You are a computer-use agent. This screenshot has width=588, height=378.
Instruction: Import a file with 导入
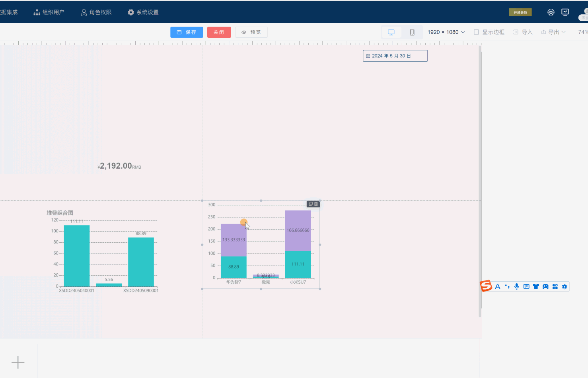coord(523,32)
